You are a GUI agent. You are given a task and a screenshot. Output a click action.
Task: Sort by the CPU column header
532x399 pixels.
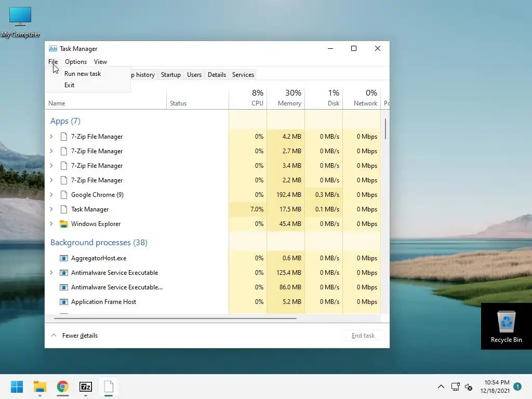[x=248, y=98]
